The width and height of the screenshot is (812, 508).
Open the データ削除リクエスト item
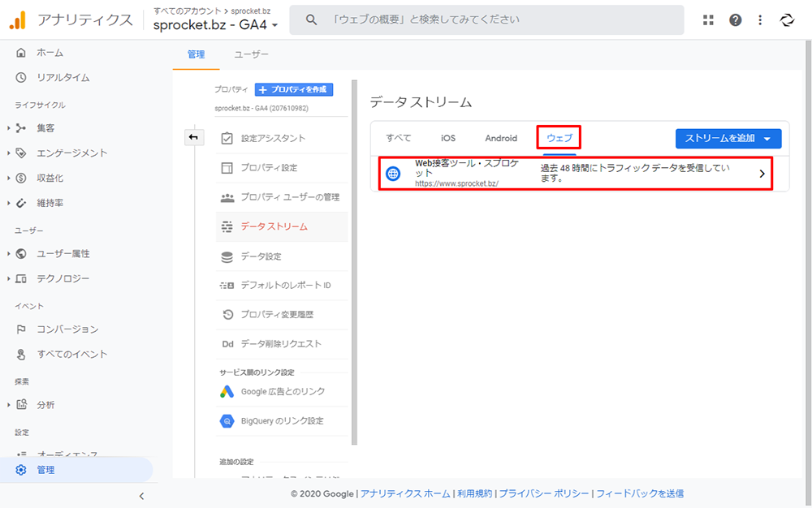tap(282, 344)
